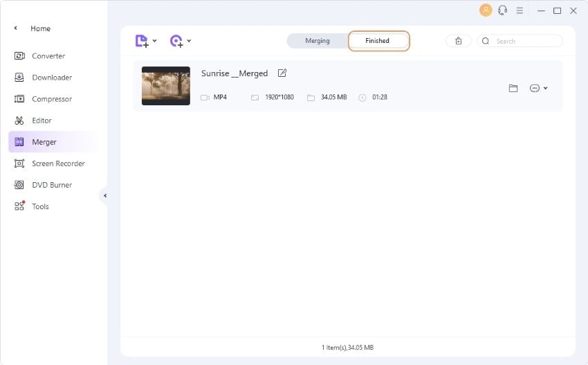588x365 pixels.
Task: Click the Converter sidebar icon
Action: (19, 56)
